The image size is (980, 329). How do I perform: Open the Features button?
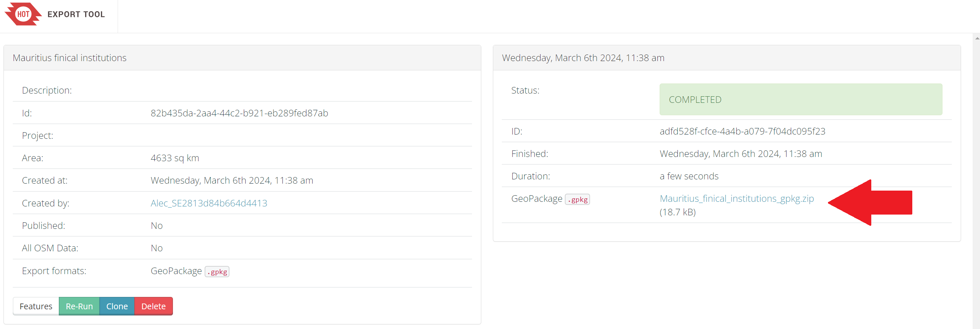(x=36, y=306)
